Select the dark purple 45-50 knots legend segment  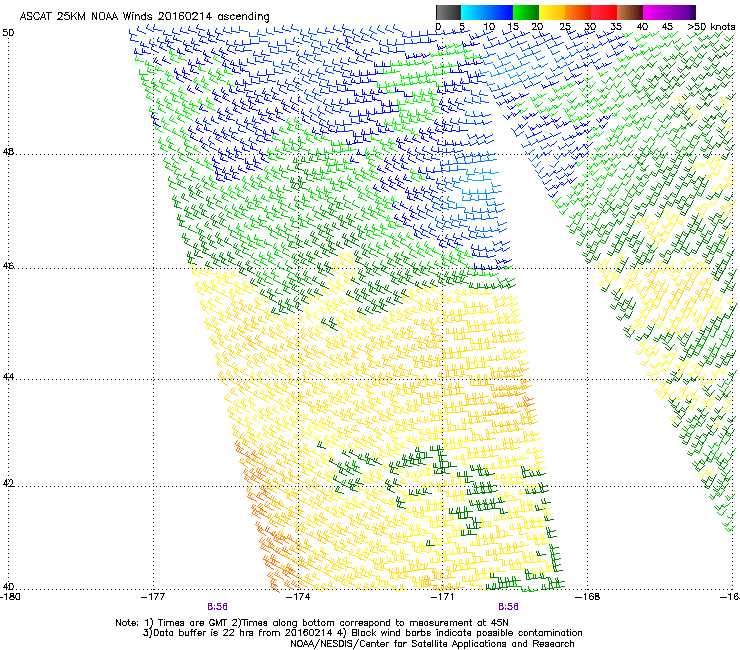click(682, 12)
